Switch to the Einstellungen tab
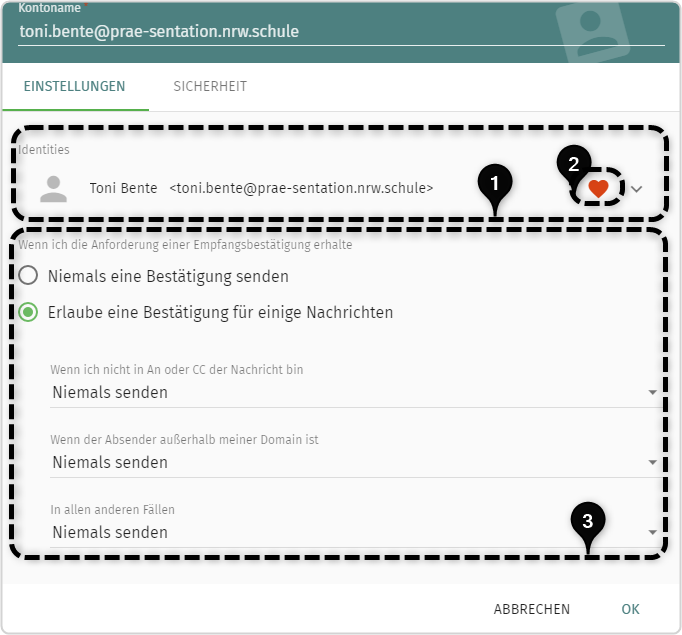 coord(74,87)
